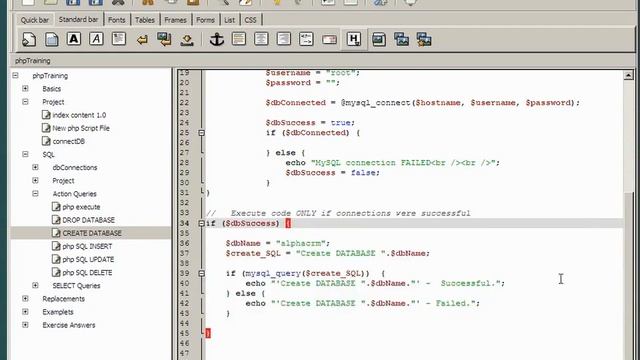Switch to the Quick bar tab
Screen dimensions: 640x360
(x=35, y=20)
